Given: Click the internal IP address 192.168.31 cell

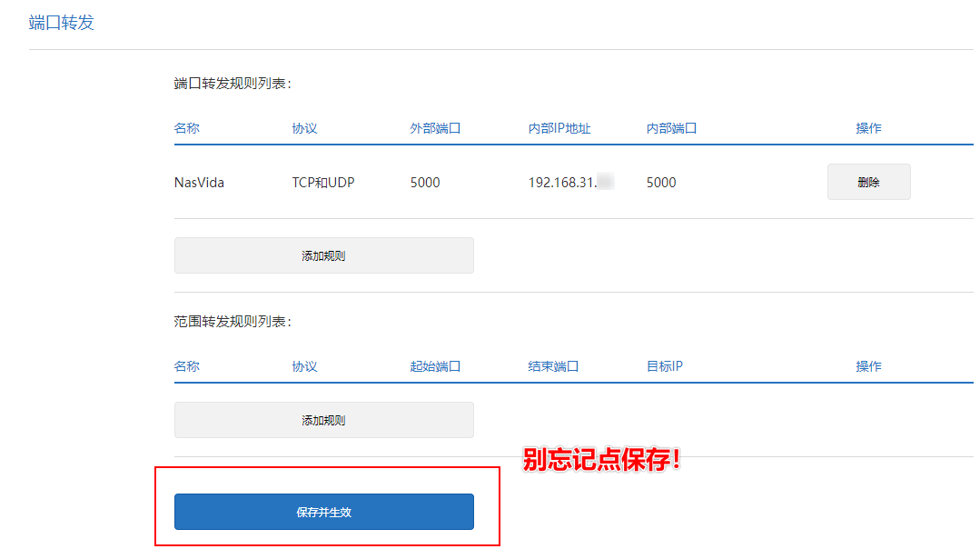Looking at the screenshot, I should click(x=563, y=183).
